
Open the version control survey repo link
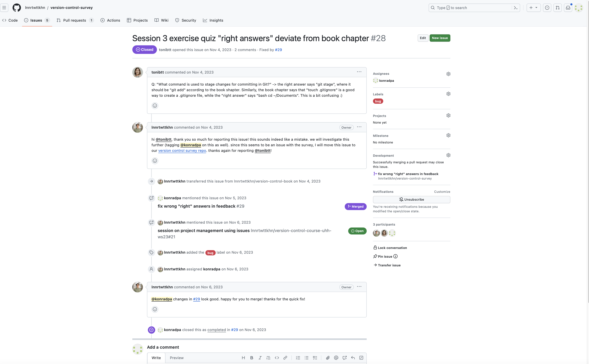[182, 150]
